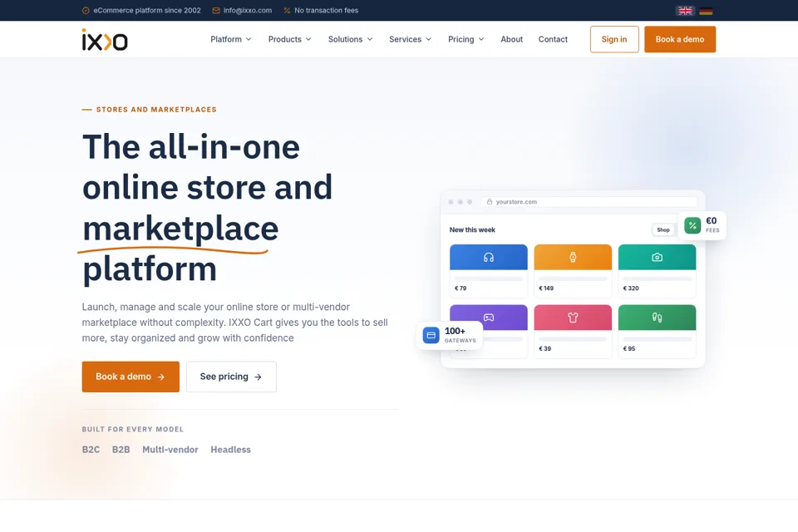This screenshot has height=532, width=798.
Task: Expand the Products menu
Action: 289,39
